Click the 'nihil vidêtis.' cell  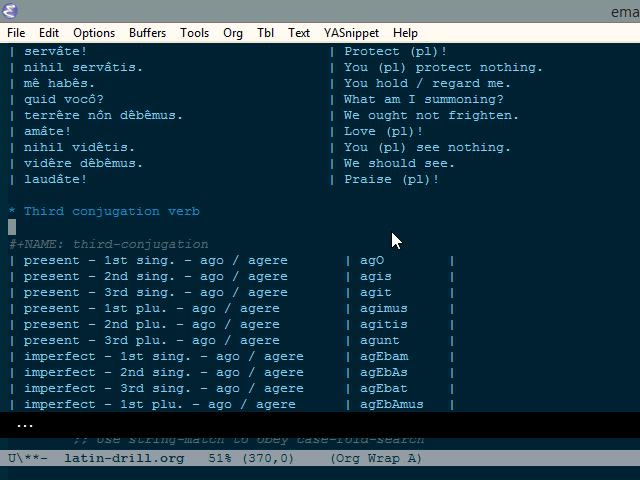pos(79,147)
